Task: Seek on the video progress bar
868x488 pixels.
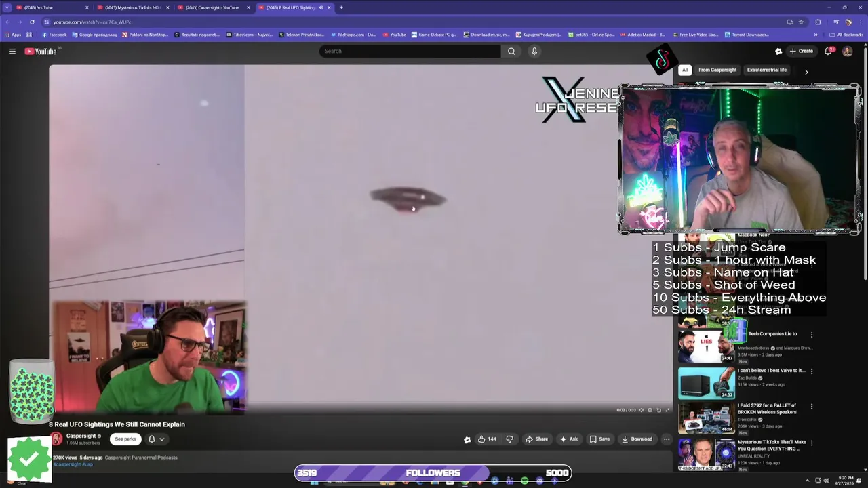Action: [x=361, y=404]
